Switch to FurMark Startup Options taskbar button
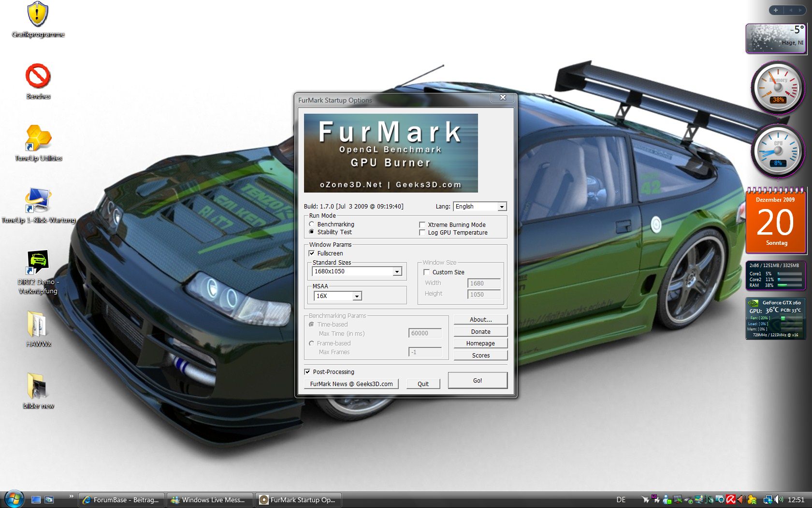Viewport: 812px width, 508px height. point(298,500)
